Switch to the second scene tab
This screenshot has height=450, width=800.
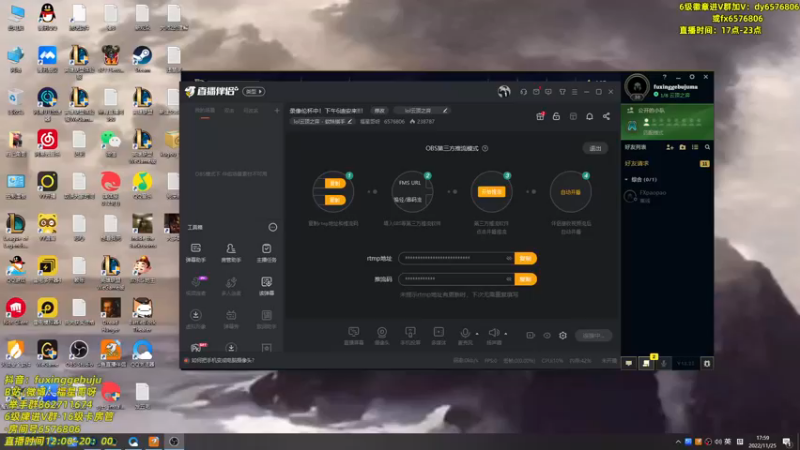tap(230, 111)
